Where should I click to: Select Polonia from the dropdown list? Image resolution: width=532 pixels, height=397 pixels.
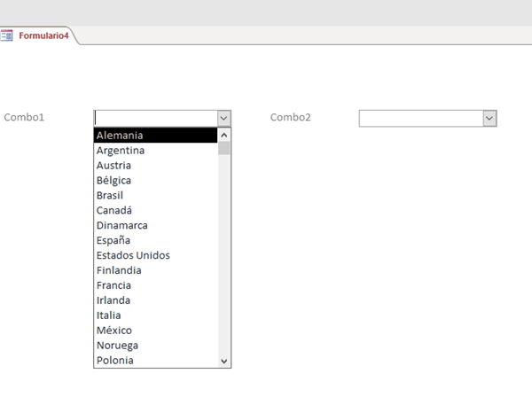point(156,360)
